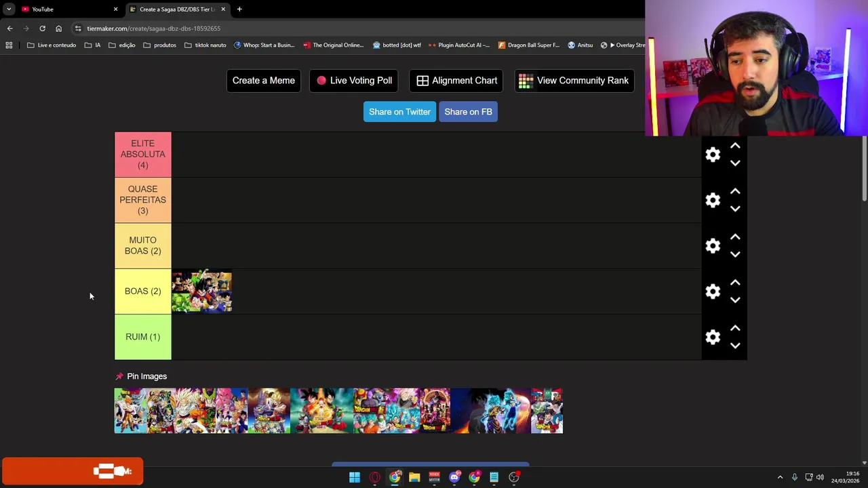
Task: Open the tab search dropdown
Action: click(9, 9)
